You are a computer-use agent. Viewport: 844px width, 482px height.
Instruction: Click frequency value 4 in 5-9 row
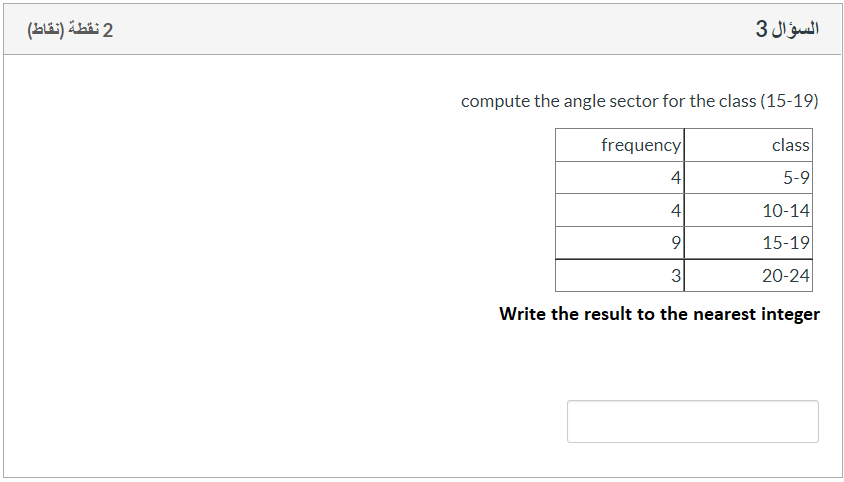(620, 178)
